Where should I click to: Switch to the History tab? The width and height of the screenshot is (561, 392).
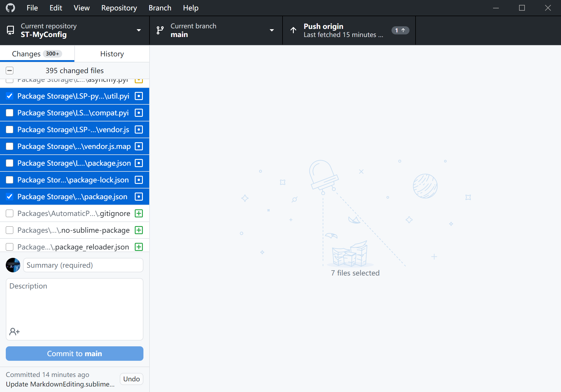[x=112, y=54]
